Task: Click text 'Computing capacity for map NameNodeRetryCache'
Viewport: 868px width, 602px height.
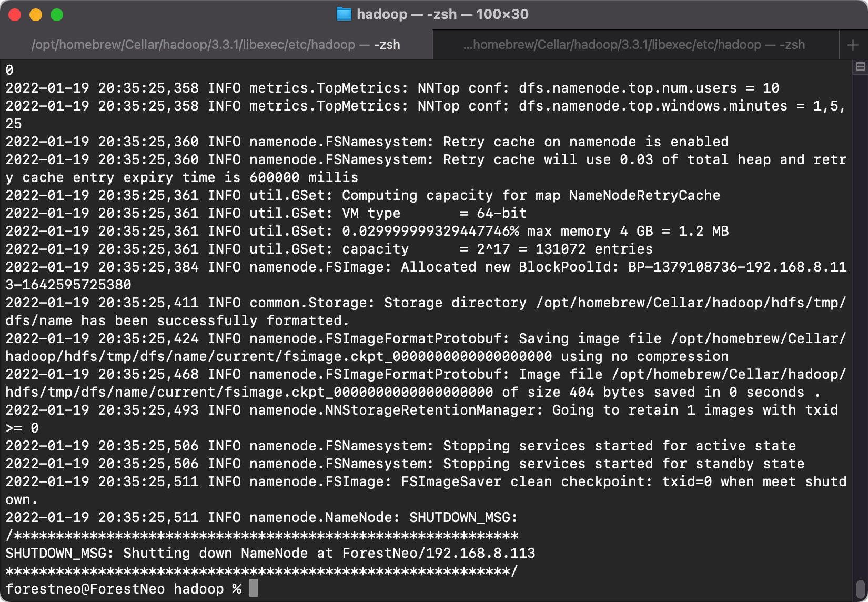Action: [531, 195]
